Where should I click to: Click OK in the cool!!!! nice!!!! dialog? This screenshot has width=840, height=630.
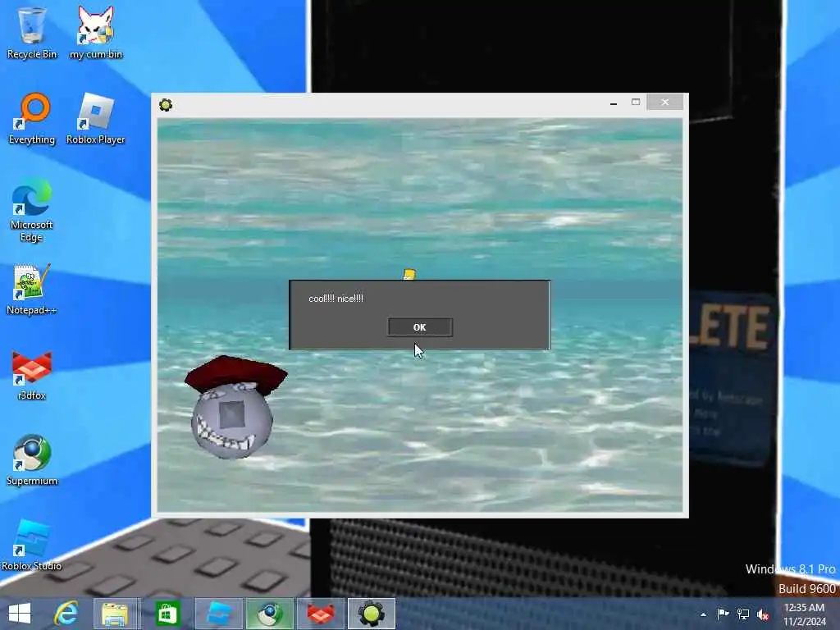419,327
